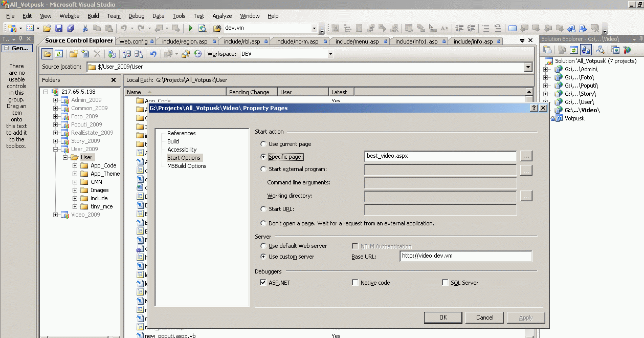
Task: Click the ASP.NET Configuration globe icon
Action: click(628, 50)
